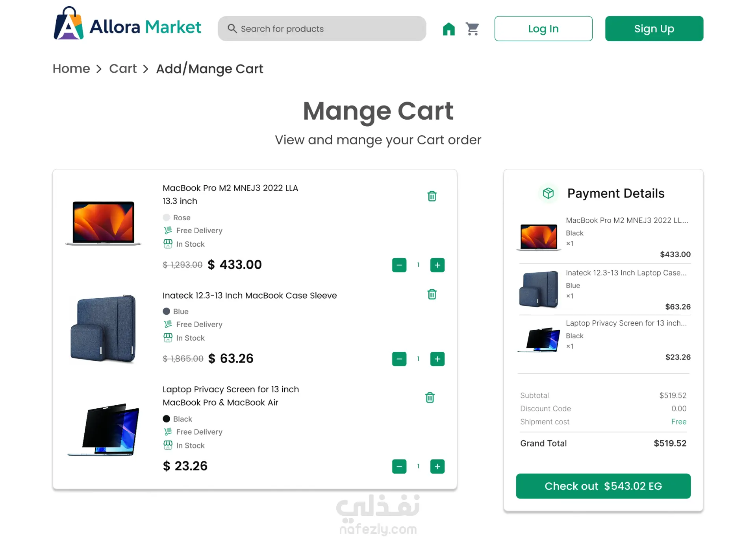Decrease MacBook Pro M2 quantity
Image resolution: width=756 pixels, height=537 pixels.
[399, 265]
